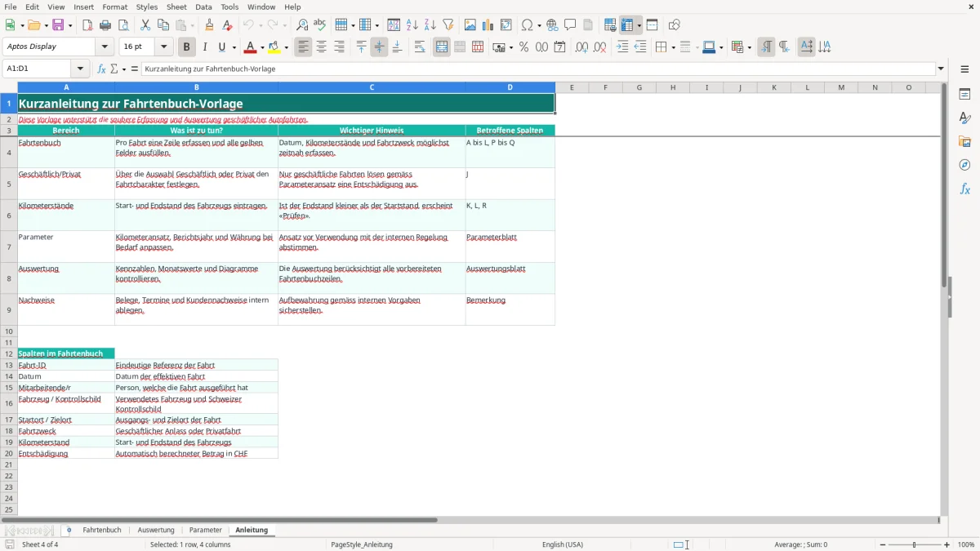Format the cell as date
Viewport: 980px width, 551px height.
click(x=559, y=47)
